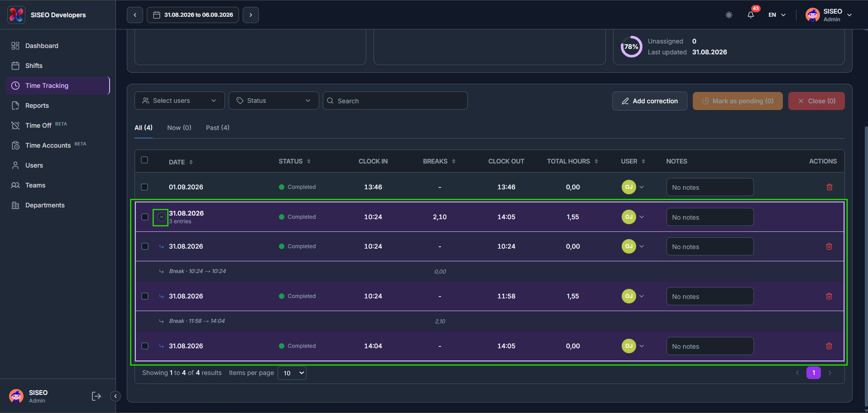This screenshot has width=868, height=413.
Task: Open the SISEO Admin profile menu
Action: click(x=829, y=15)
